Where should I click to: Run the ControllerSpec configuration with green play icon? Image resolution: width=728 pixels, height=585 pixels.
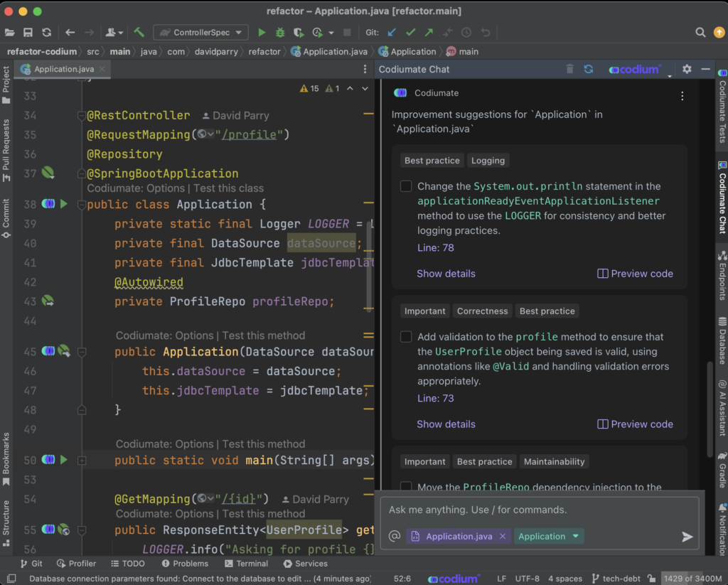(x=261, y=32)
